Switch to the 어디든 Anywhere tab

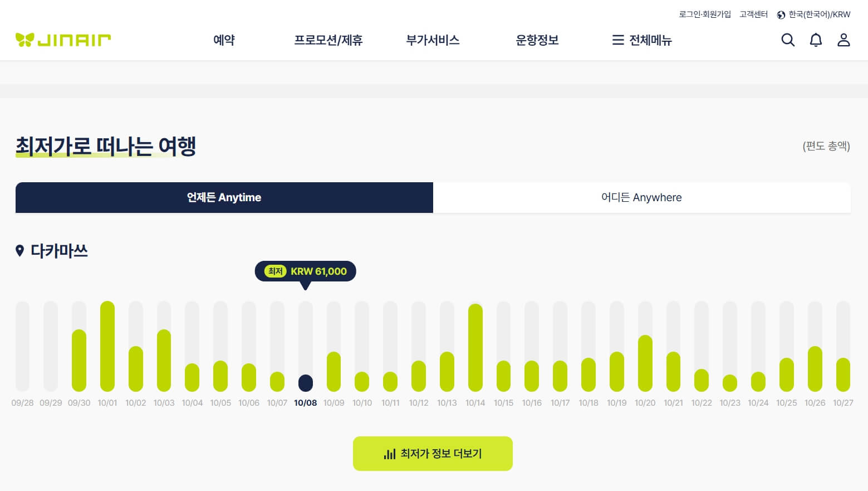[x=642, y=197]
